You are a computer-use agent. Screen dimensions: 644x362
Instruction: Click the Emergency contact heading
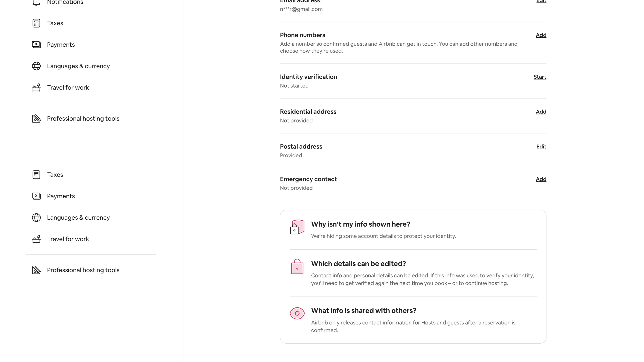308,179
